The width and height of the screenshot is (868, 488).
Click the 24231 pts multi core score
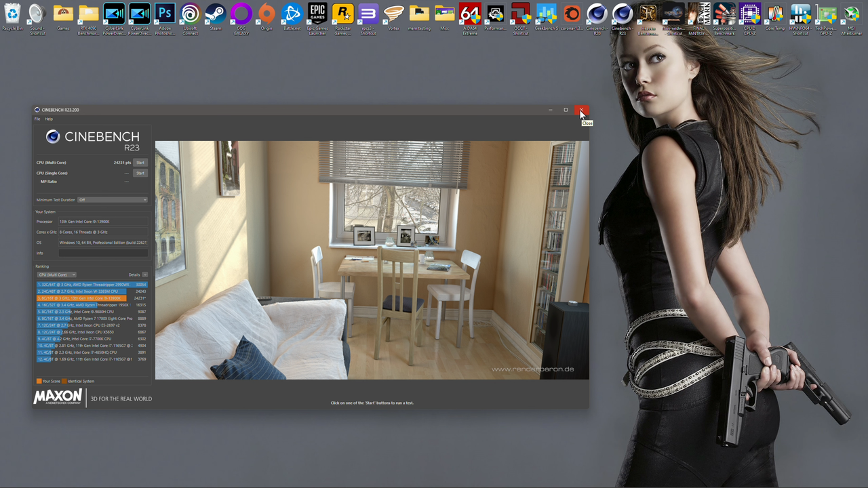point(122,163)
